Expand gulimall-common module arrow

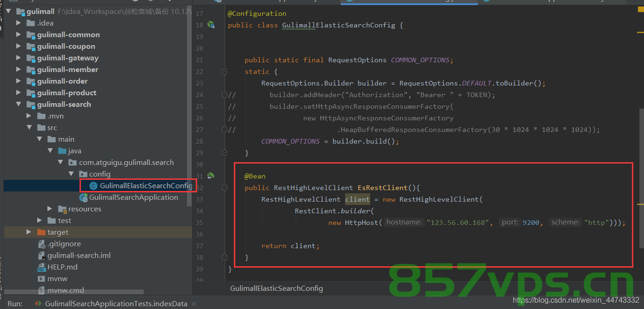[x=19, y=35]
